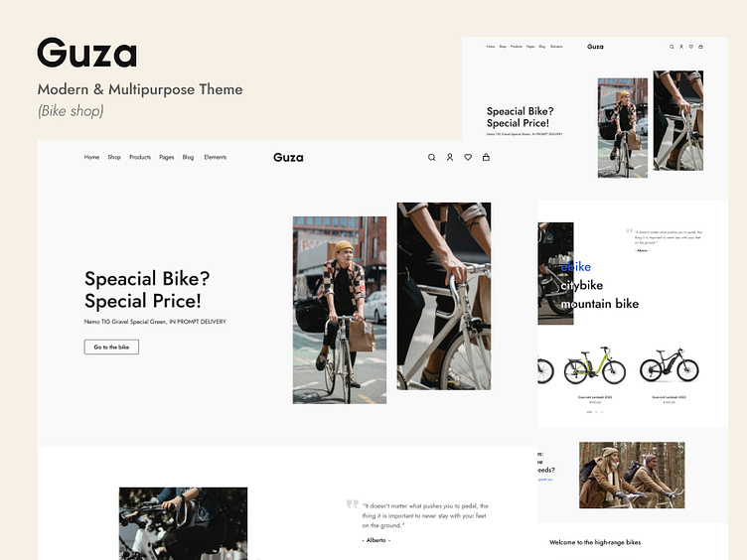The image size is (747, 560).
Task: Click the account icon in small top-right preview
Action: tap(681, 47)
